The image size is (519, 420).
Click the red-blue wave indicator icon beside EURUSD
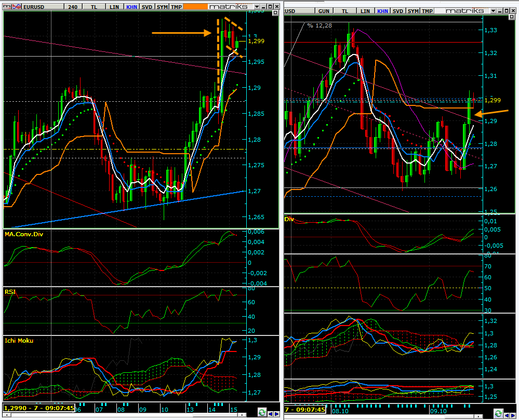point(17,7)
